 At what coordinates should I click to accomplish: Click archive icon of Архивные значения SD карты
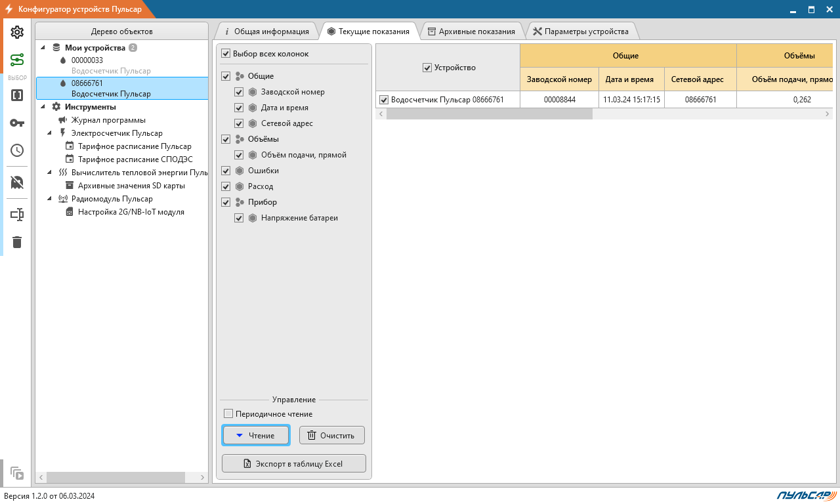[70, 186]
